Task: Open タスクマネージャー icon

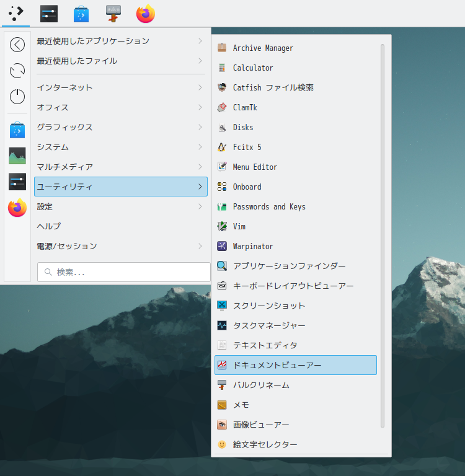Action: [x=222, y=325]
